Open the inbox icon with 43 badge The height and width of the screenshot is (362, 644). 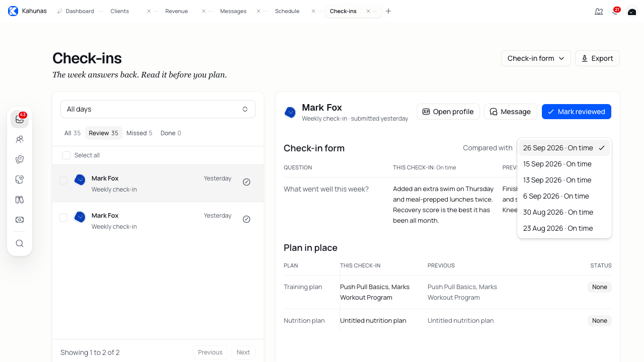20,119
